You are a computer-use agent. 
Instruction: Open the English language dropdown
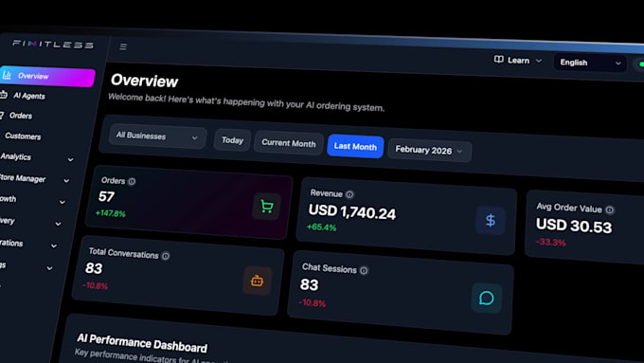(590, 63)
